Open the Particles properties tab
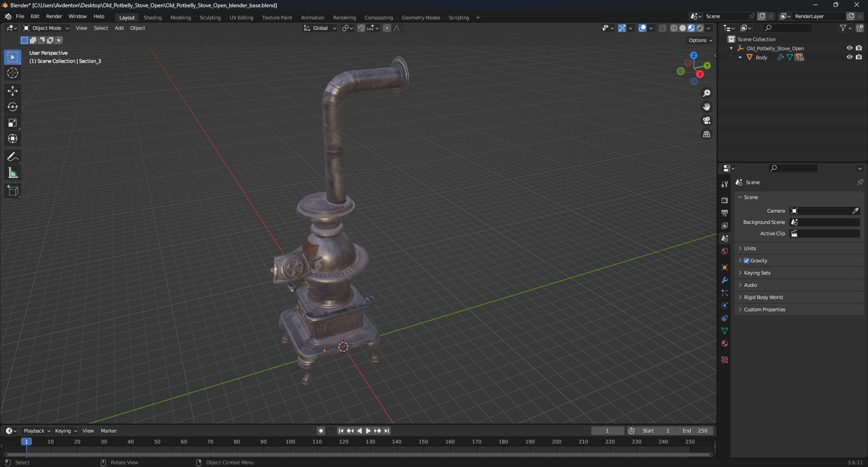Screen dimensions: 868x467 tap(725, 293)
